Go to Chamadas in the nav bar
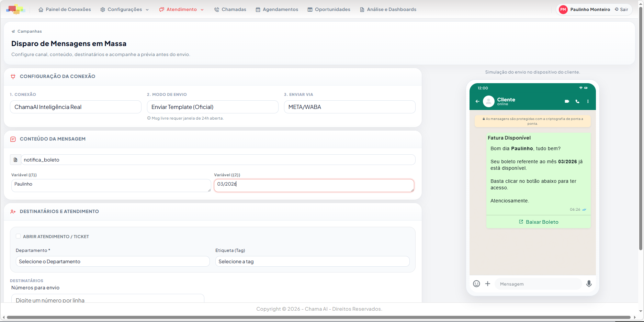The image size is (644, 322). tap(230, 10)
